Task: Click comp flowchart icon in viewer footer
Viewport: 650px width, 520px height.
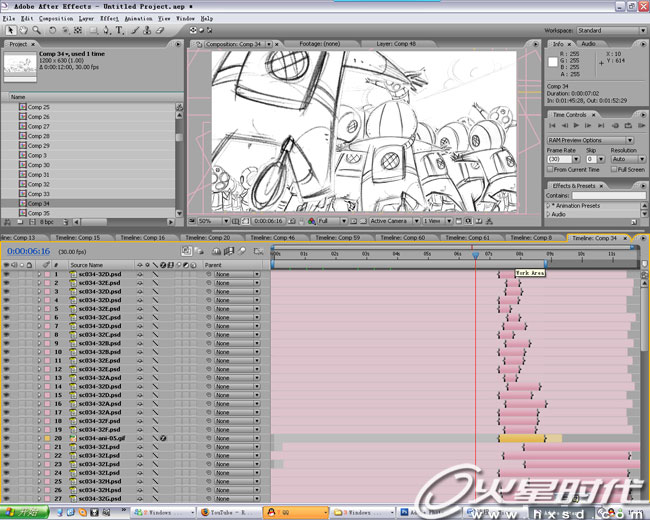Action: point(489,221)
